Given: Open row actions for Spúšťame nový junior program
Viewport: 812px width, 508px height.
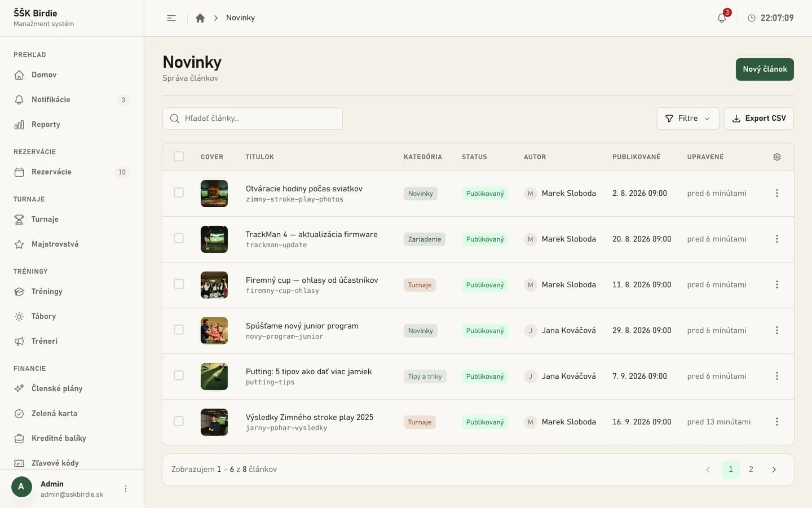Looking at the screenshot, I should pyautogui.click(x=777, y=330).
